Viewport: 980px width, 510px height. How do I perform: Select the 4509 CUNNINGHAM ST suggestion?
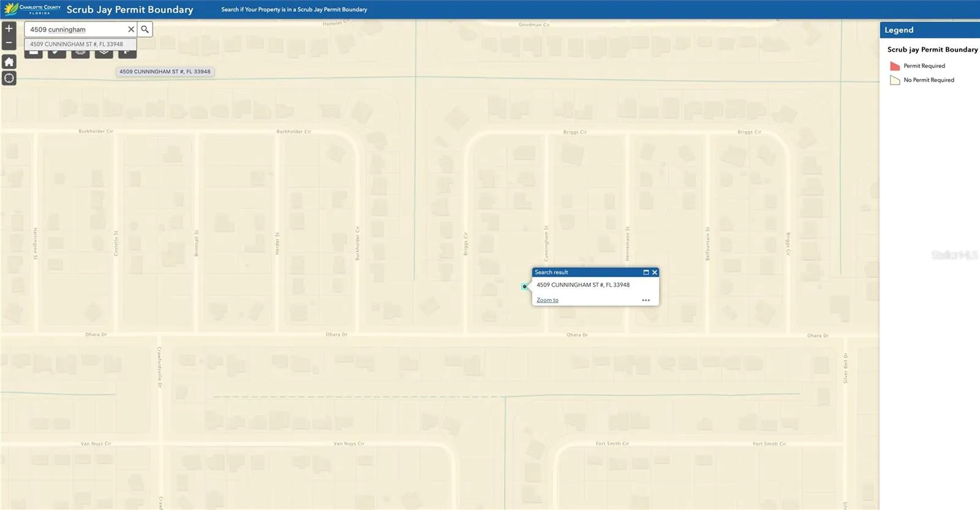click(x=77, y=44)
